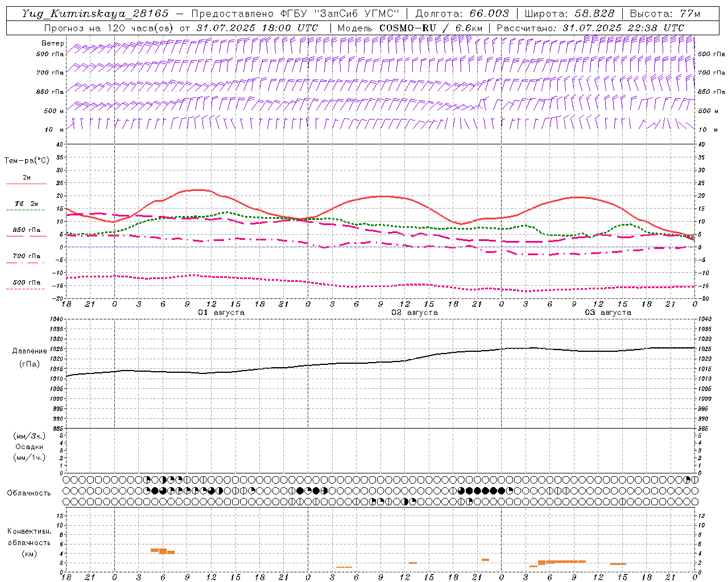Click the 'Тем-ра(°C)' temperature legend title
Image resolution: width=728 pixels, height=582 pixels.
pos(27,161)
